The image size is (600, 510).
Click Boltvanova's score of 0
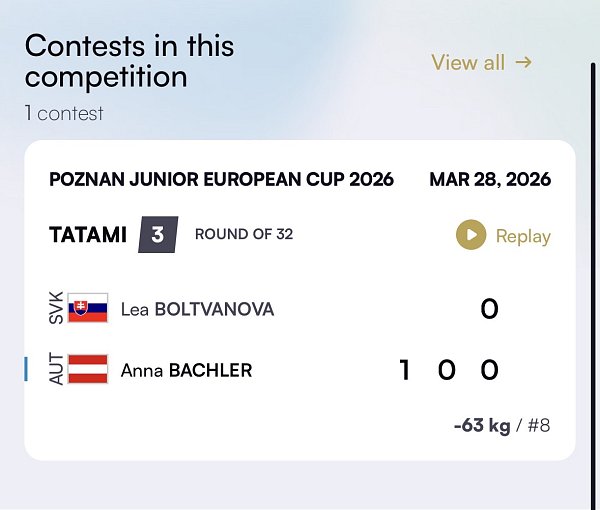(489, 309)
